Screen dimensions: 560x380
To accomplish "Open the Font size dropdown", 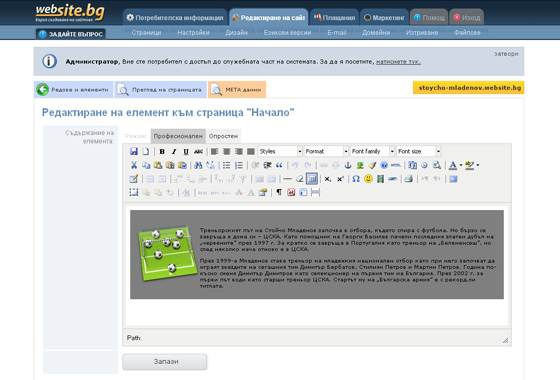I will (x=419, y=151).
